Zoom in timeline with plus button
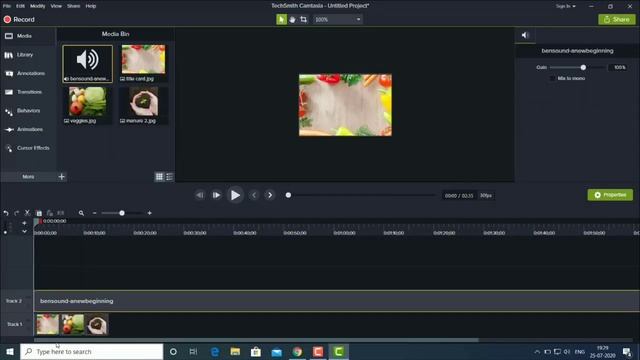This screenshot has height=360, width=640. (x=149, y=213)
